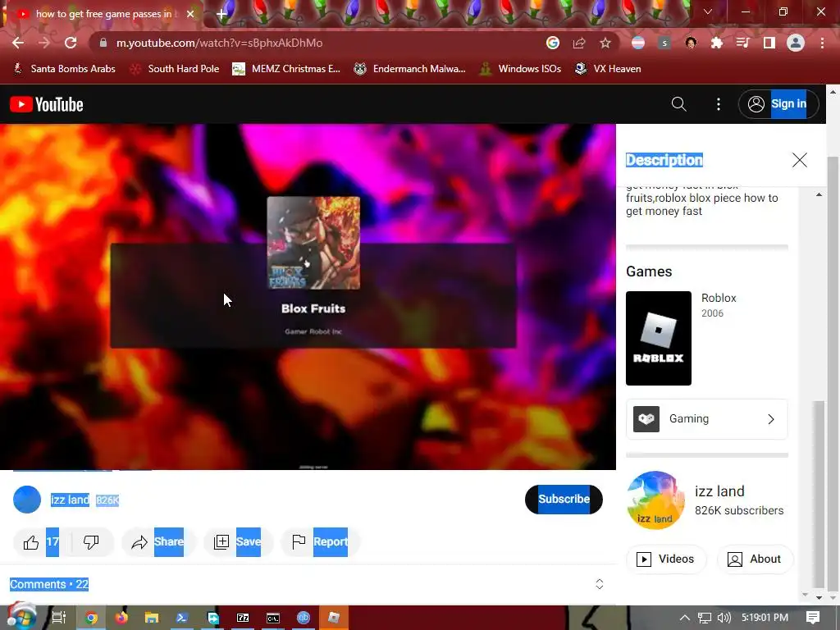This screenshot has height=630, width=840.
Task: Open Firefox from the taskbar
Action: point(121,618)
